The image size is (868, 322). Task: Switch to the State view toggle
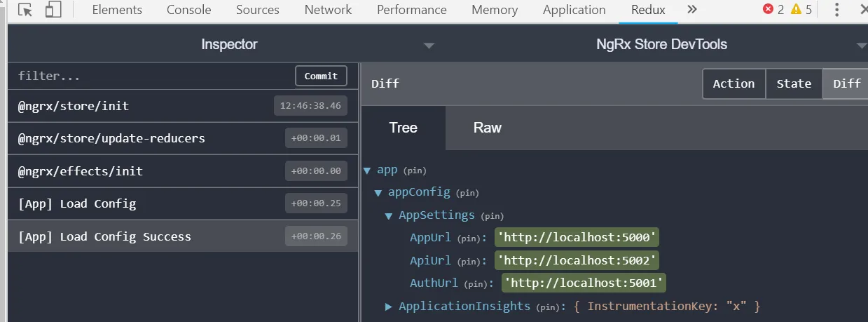click(794, 83)
